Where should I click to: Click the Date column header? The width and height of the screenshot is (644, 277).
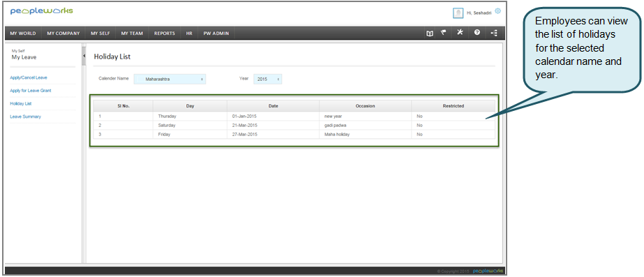click(x=273, y=106)
